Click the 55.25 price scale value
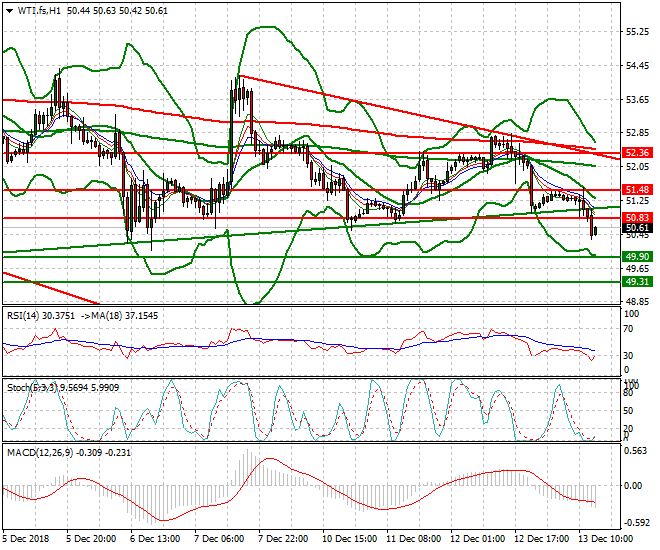Image resolution: width=660 pixels, height=550 pixels. coord(637,32)
